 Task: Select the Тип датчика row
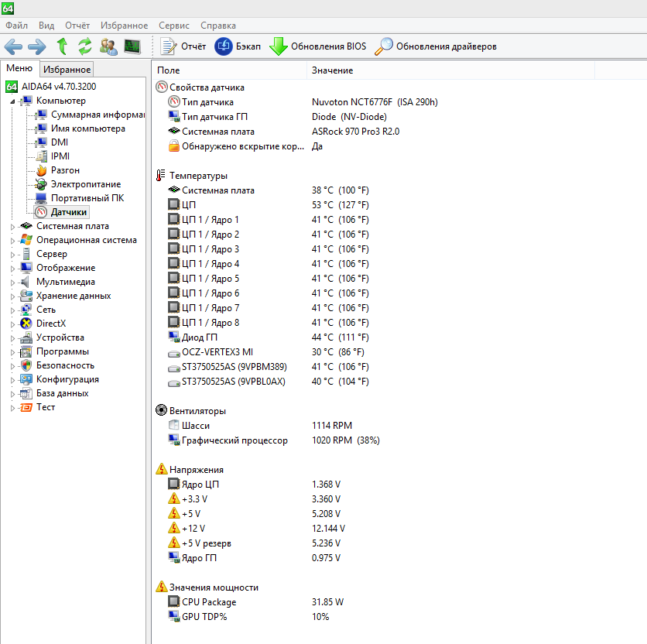[x=303, y=102]
